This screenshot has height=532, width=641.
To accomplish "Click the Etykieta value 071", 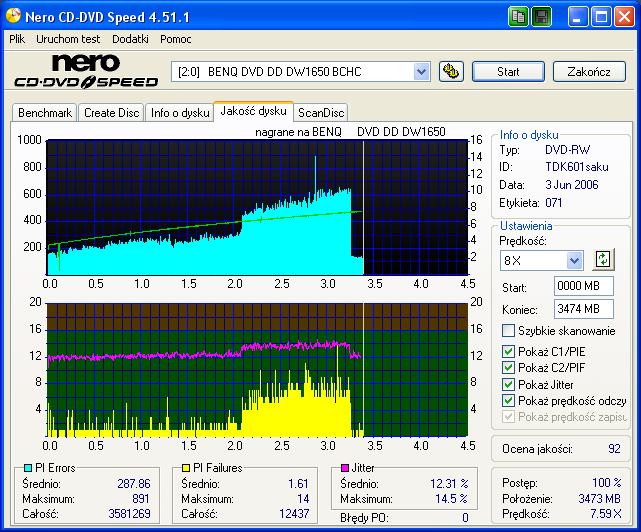I will point(554,203).
